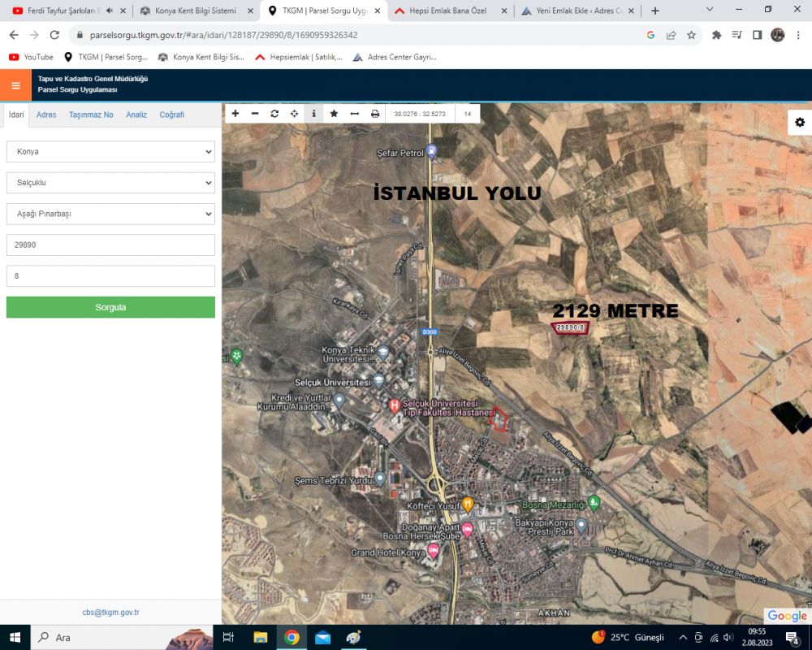The image size is (812, 650).
Task: Click the ada number field showing 29890
Action: (110, 245)
